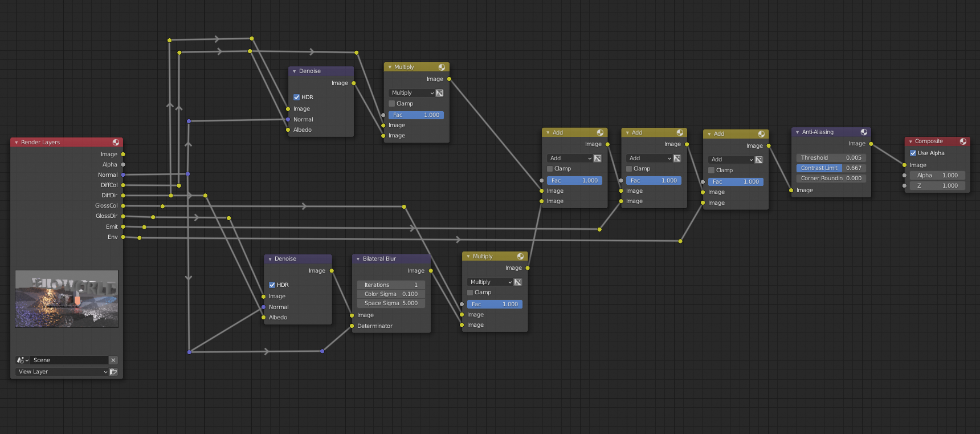Toggle preview icon on Multiply node beside Bilateral Blur
Screen dimensions: 980x434
pos(520,256)
